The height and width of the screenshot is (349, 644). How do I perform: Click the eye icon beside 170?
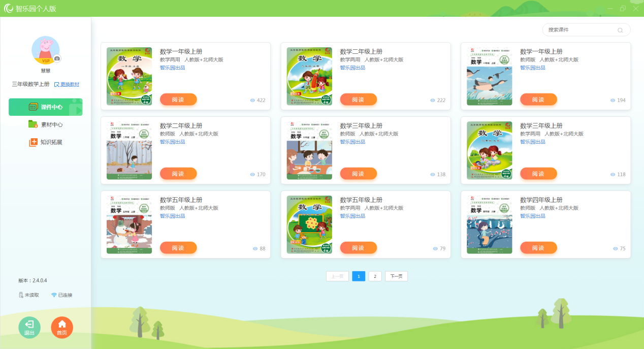tap(252, 175)
